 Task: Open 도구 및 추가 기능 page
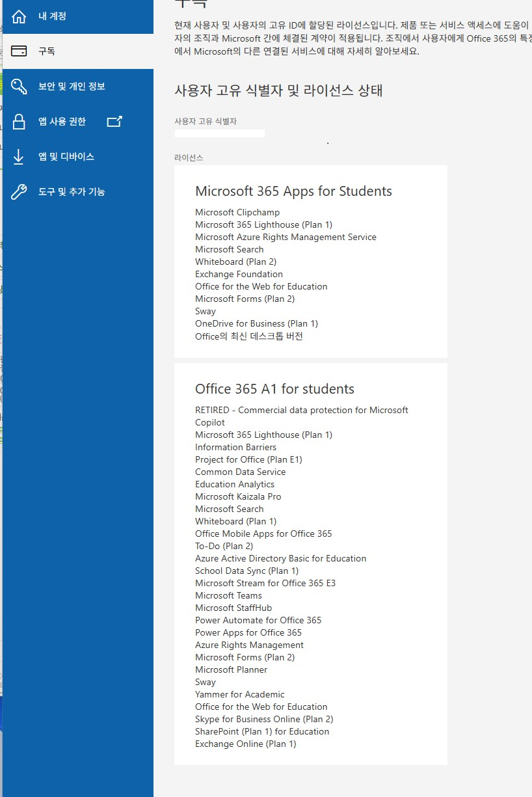point(78,192)
